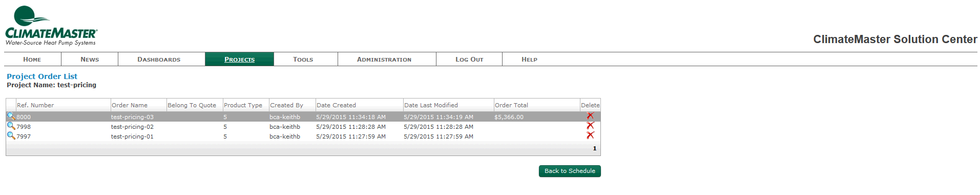The image size is (980, 195).
Task: Click the ClimateMaster logo
Action: point(51,26)
